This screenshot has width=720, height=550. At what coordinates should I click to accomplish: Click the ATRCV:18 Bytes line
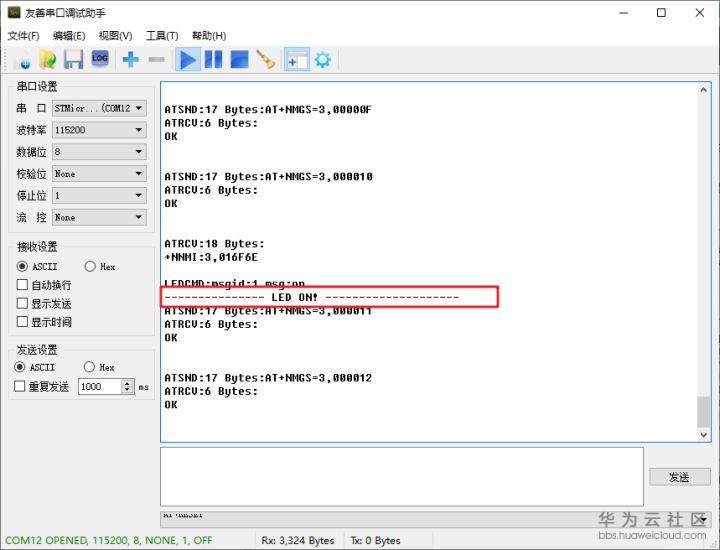(x=214, y=244)
